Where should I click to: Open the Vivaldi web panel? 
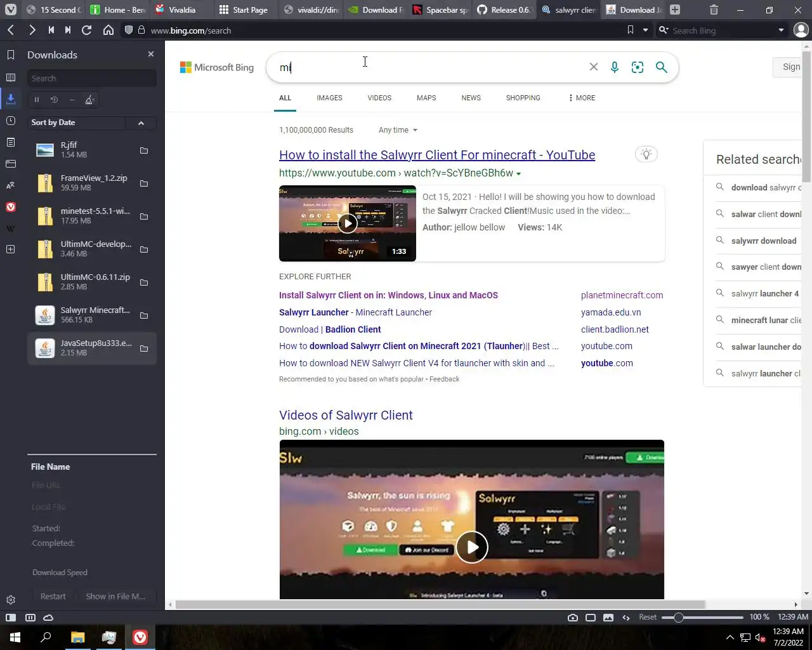coord(11,207)
